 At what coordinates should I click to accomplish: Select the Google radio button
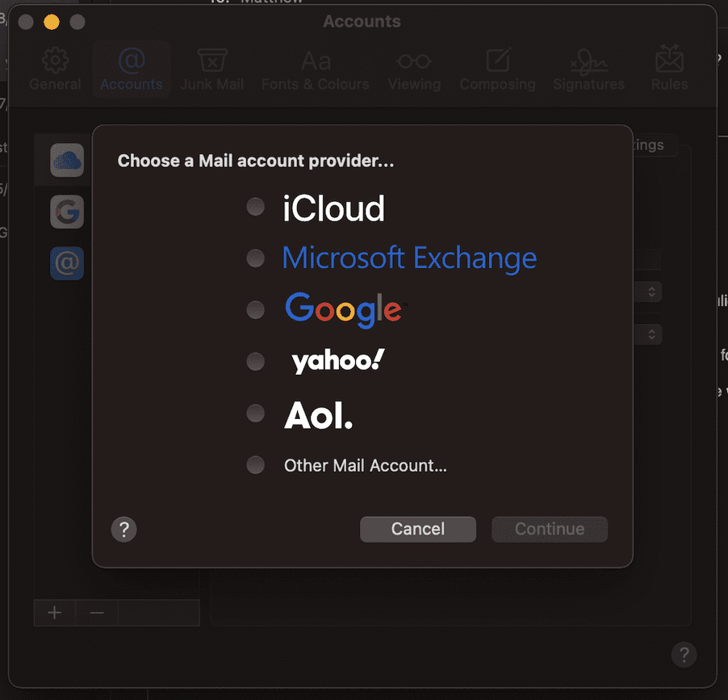point(255,310)
